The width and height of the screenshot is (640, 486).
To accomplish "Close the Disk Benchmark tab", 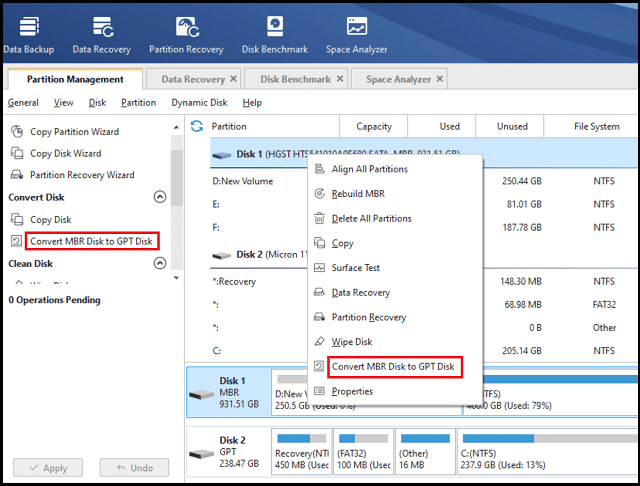I will (340, 78).
